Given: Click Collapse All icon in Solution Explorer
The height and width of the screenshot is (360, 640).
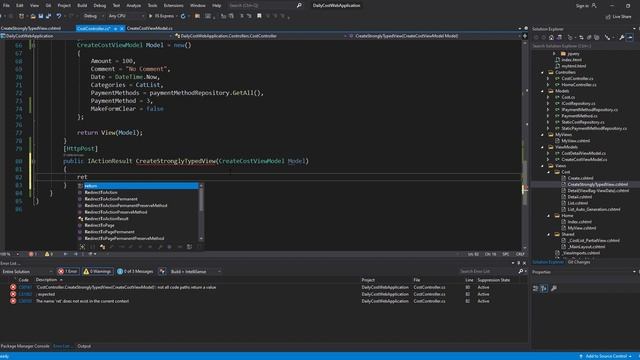Looking at the screenshot, I should (589, 37).
